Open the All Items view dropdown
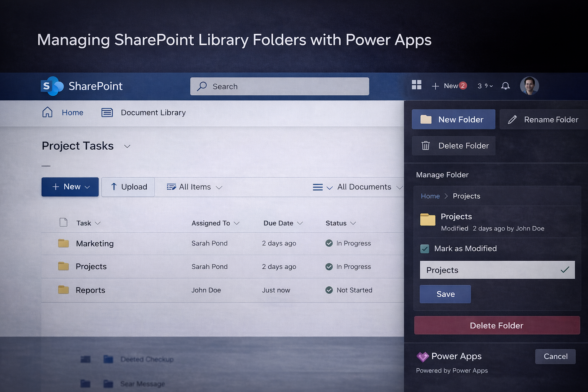The image size is (588, 392). (x=194, y=187)
